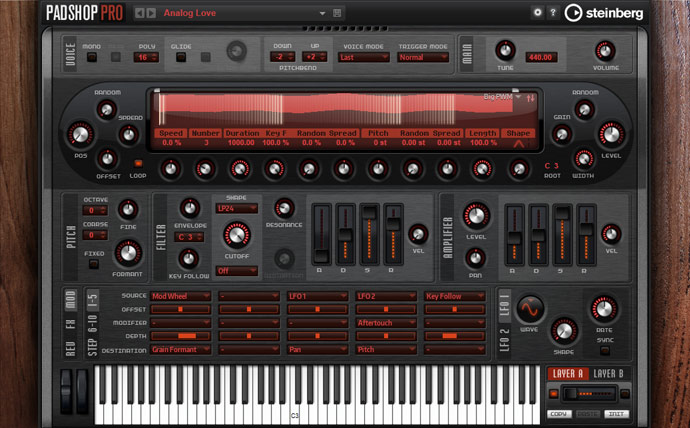Viewport: 690px width, 428px height.
Task: Click the pitch wheel
Action: [x=66, y=391]
